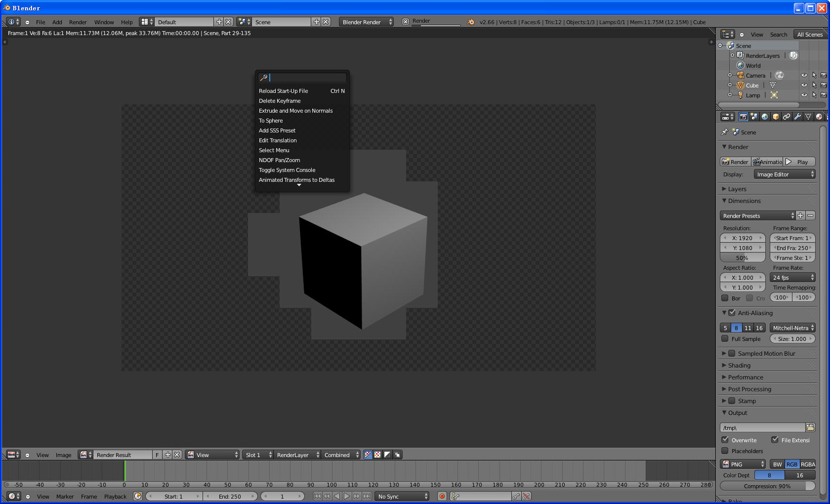Select RGBA color mode button
The width and height of the screenshot is (830, 504).
[808, 464]
